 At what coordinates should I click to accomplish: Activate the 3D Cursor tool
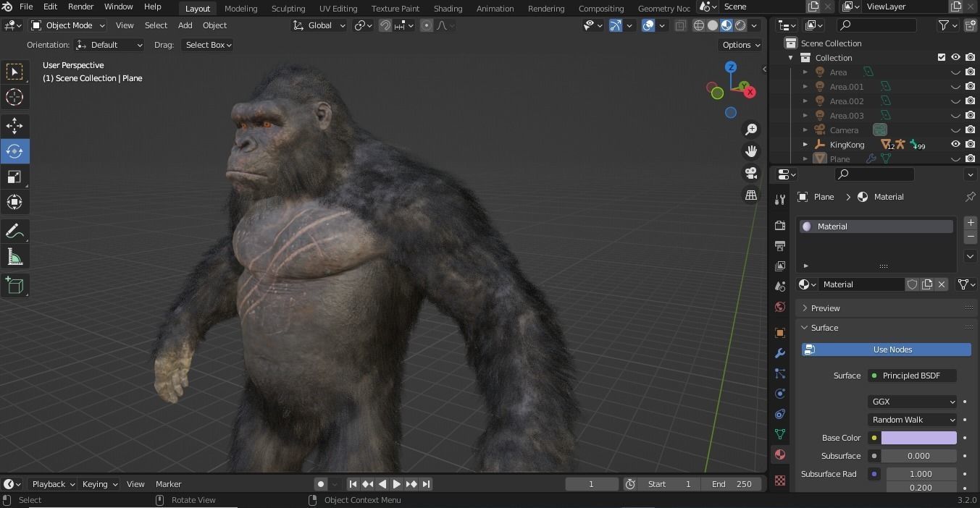[14, 97]
